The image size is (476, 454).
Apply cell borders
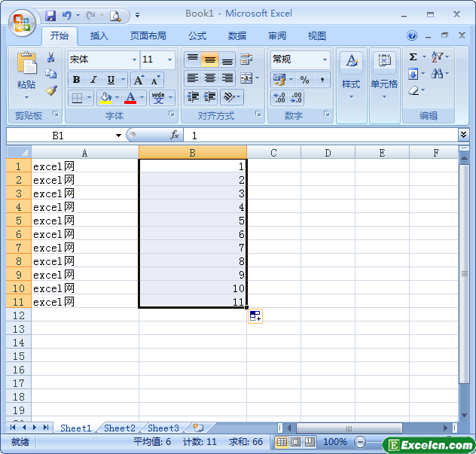[77, 98]
